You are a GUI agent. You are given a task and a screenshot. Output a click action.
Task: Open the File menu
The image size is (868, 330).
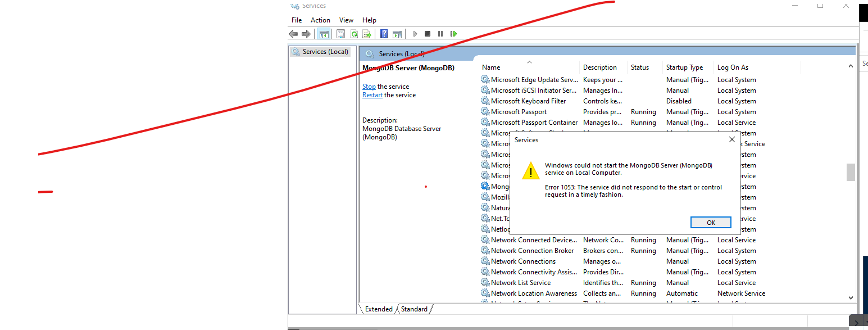tap(297, 20)
